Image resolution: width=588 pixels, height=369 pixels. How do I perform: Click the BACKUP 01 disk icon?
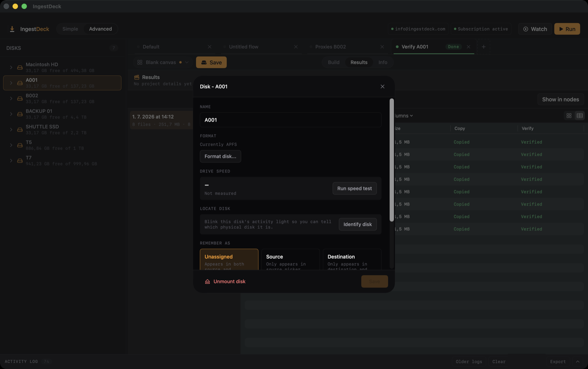click(20, 114)
